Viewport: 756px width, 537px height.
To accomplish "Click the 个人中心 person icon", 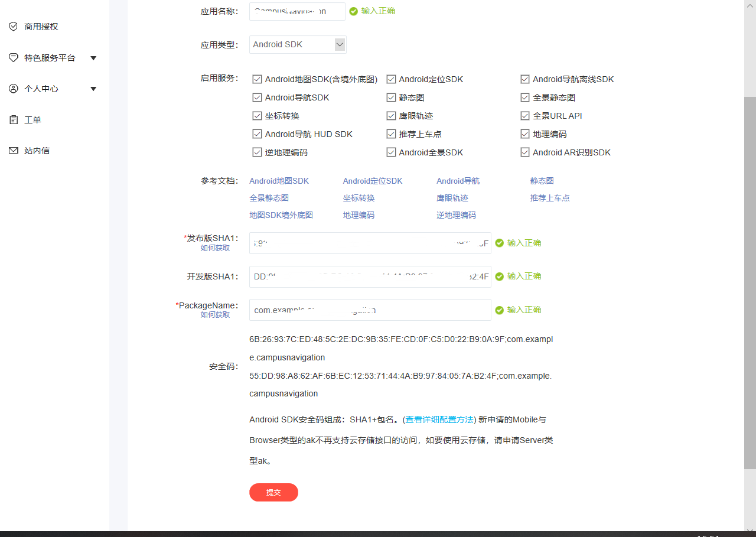I will point(13,88).
